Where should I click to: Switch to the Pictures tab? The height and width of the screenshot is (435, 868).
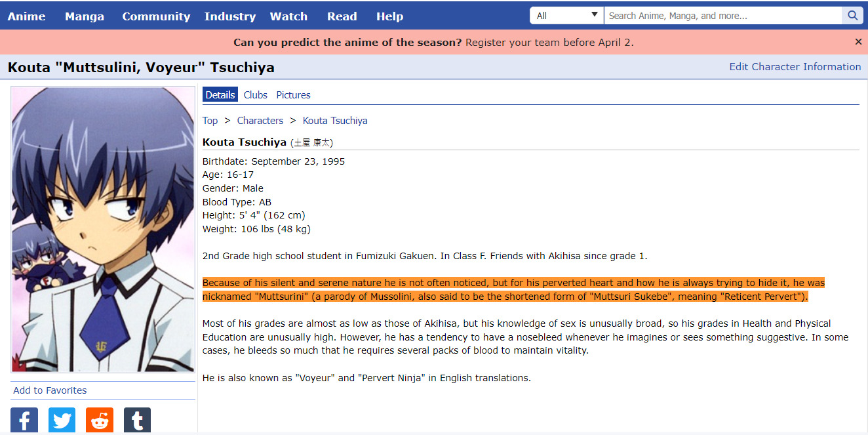(x=293, y=95)
